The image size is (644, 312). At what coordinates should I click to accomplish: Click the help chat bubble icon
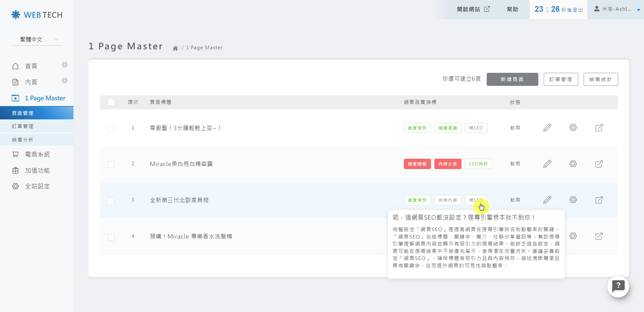pos(618,286)
